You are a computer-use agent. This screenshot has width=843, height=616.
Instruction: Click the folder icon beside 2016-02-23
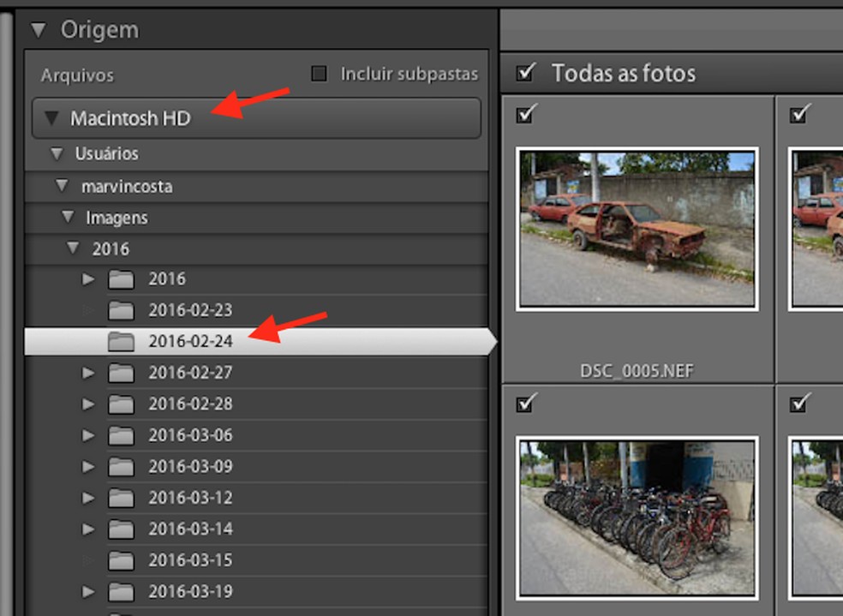(x=121, y=310)
